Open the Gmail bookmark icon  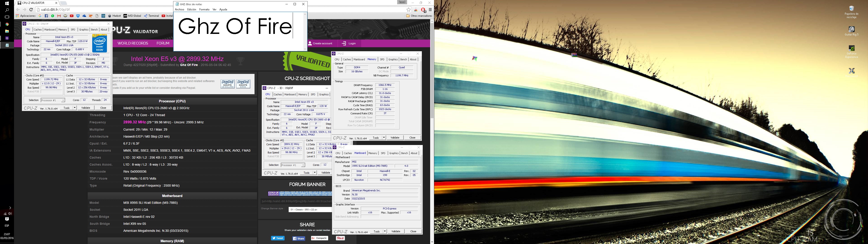(59, 16)
